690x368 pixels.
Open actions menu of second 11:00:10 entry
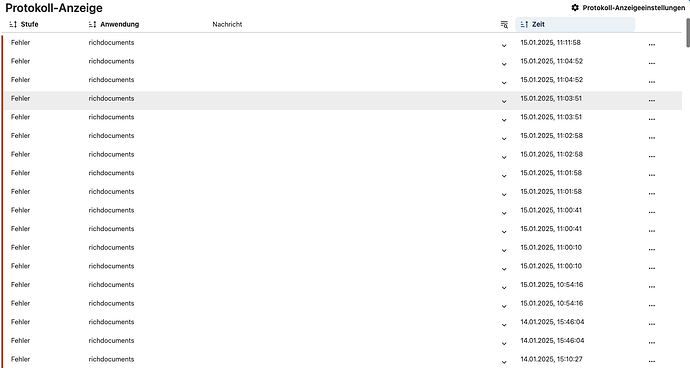[x=652, y=268]
